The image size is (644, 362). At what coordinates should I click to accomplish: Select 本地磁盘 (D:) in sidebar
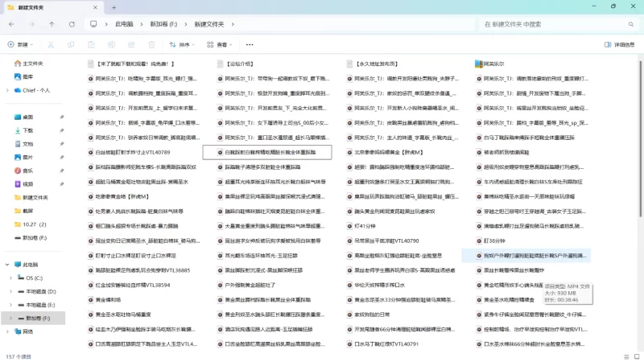37,291
